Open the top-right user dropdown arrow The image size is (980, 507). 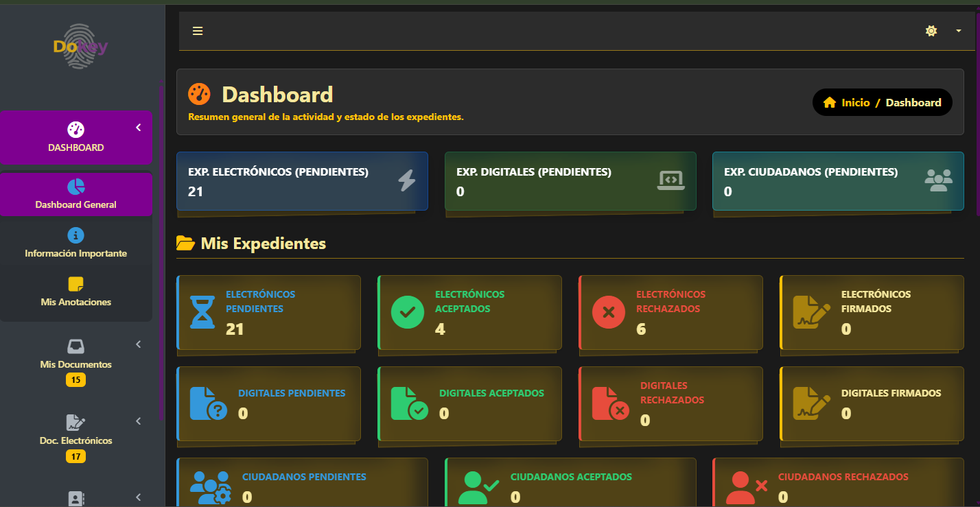[958, 31]
